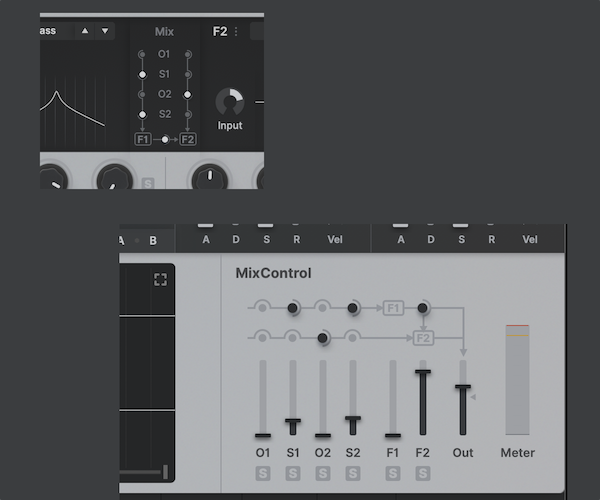Click MixControl O2 bottom-row routing node

(323, 338)
